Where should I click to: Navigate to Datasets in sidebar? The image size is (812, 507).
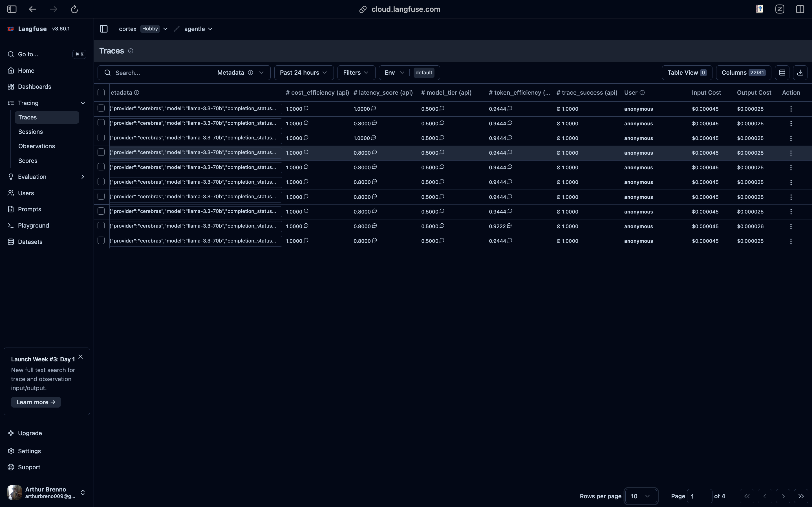[30, 242]
